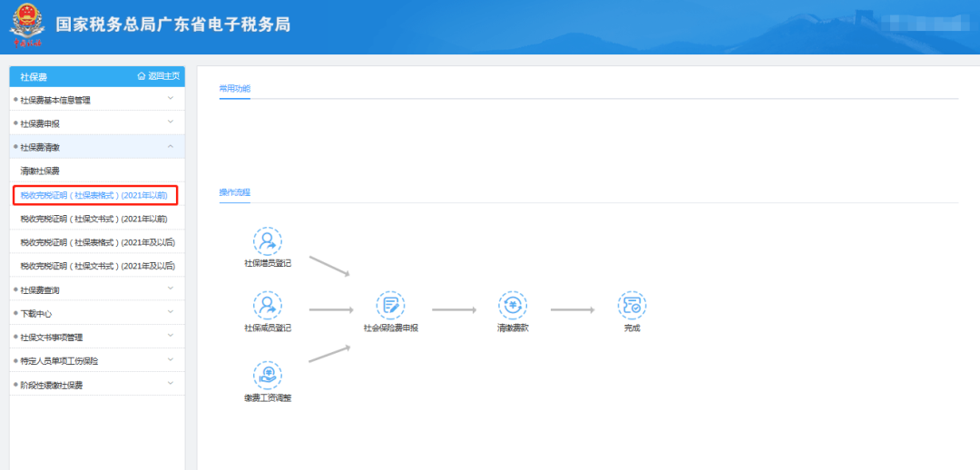980x470 pixels.
Task: Collapse 社保费清缴 with its up chevron
Action: (171, 145)
